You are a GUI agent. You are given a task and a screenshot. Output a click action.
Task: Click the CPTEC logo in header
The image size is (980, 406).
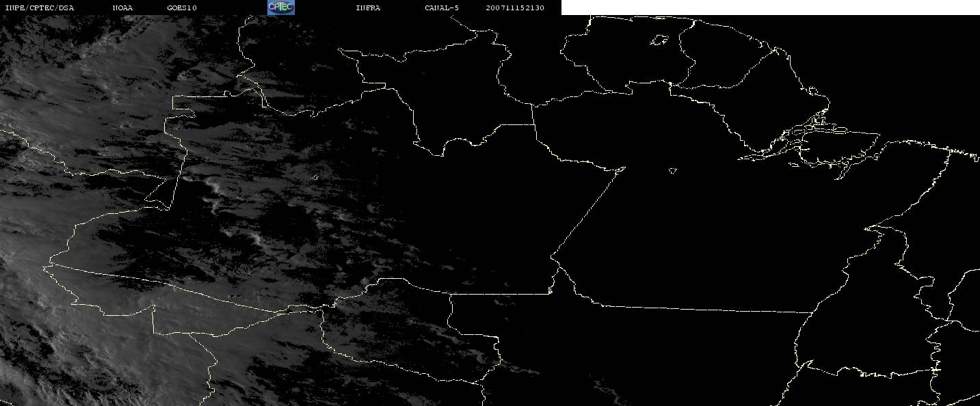click(280, 8)
